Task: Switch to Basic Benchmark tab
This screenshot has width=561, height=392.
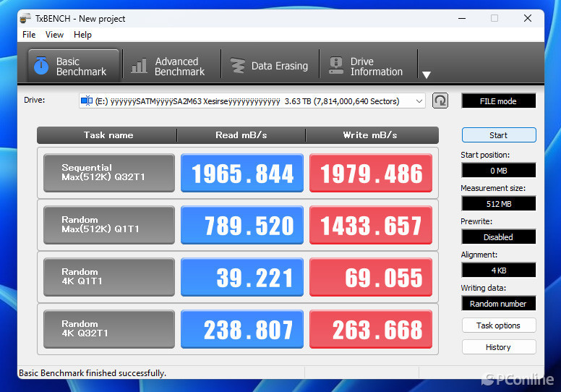Action: pos(73,66)
